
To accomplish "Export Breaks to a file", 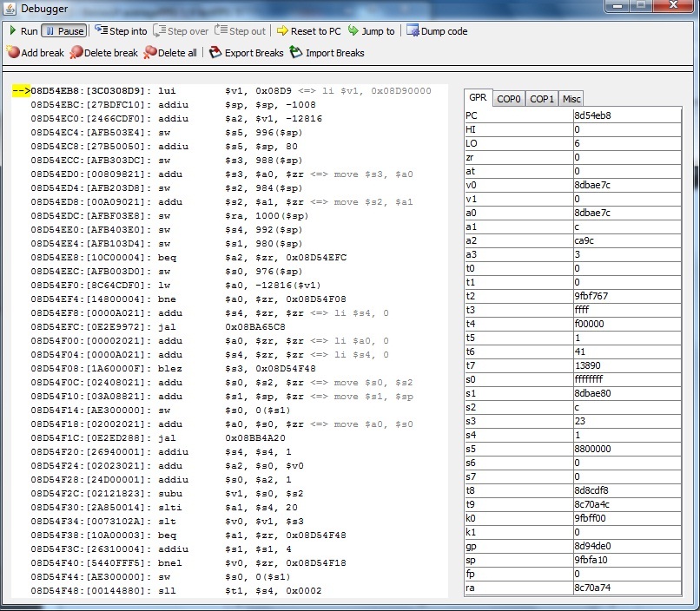I will [247, 53].
